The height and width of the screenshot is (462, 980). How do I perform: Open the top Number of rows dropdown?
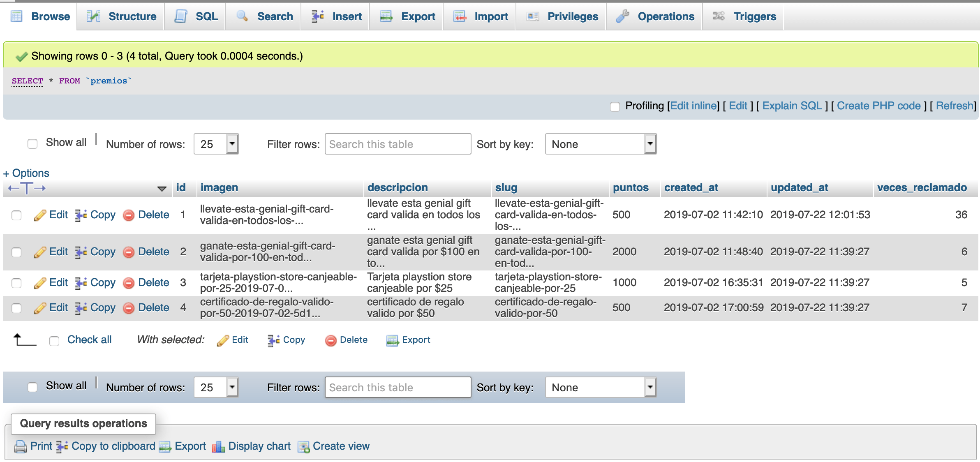pyautogui.click(x=216, y=144)
